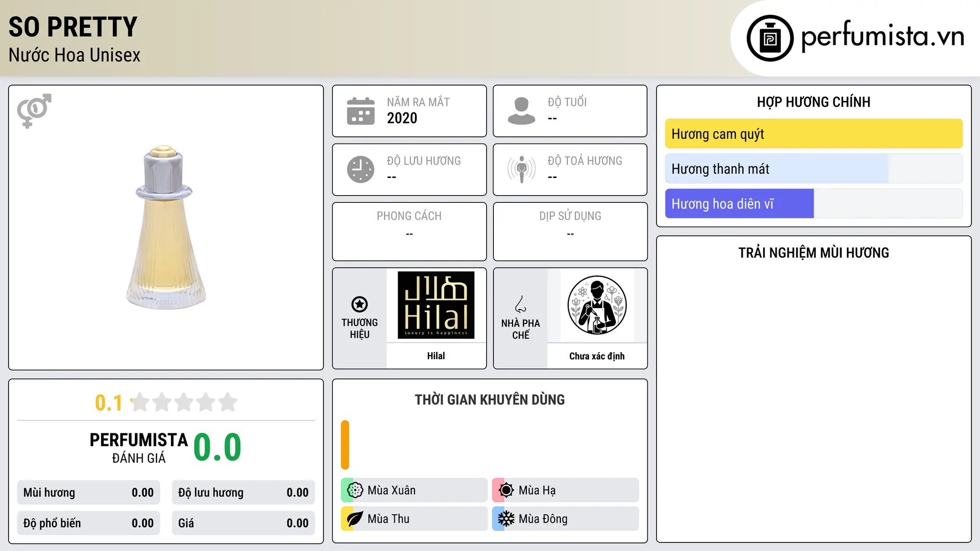Click the Giá score row
The height and width of the screenshot is (551, 980).
pyautogui.click(x=243, y=523)
